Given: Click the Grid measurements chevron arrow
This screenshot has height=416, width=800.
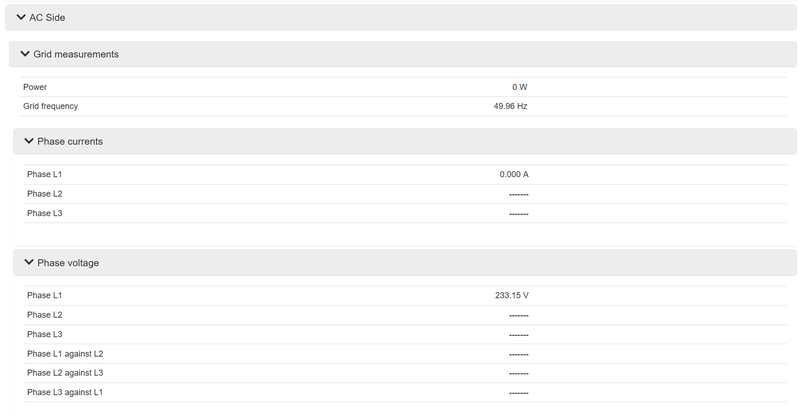Looking at the screenshot, I should click(25, 54).
